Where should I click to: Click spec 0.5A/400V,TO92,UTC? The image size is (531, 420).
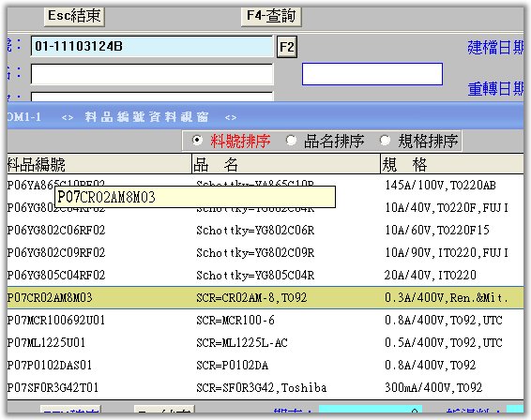pos(444,343)
